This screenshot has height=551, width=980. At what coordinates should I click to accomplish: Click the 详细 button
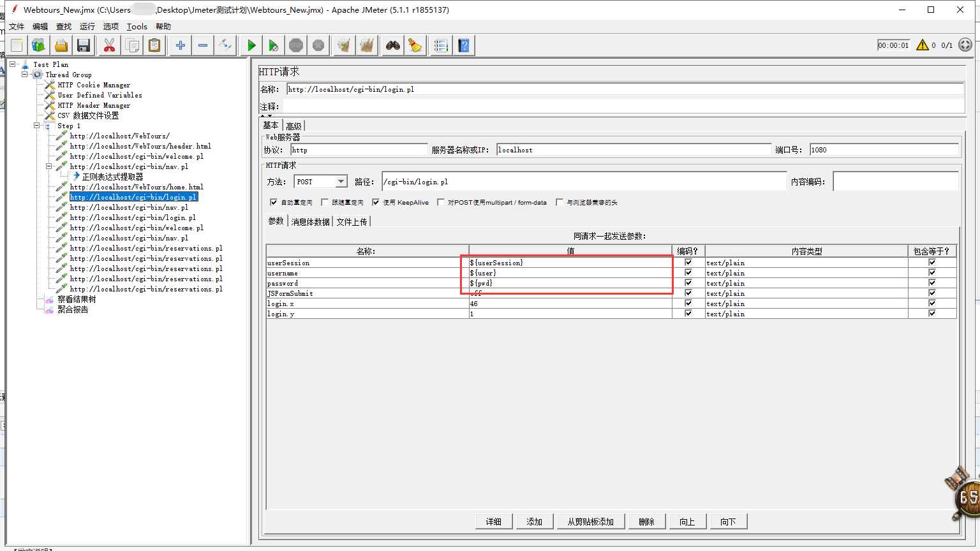click(494, 522)
